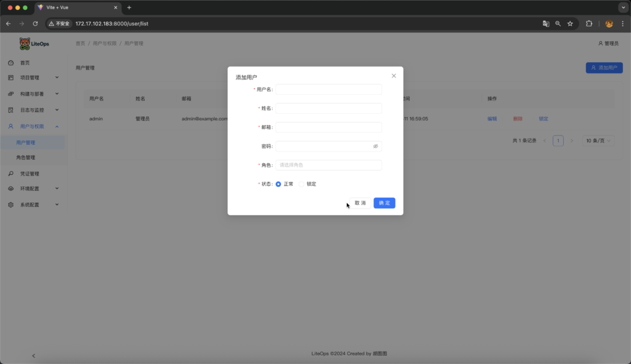The height and width of the screenshot is (364, 631).
Task: Collapse the sidebar with bottom arrow
Action: 33,355
